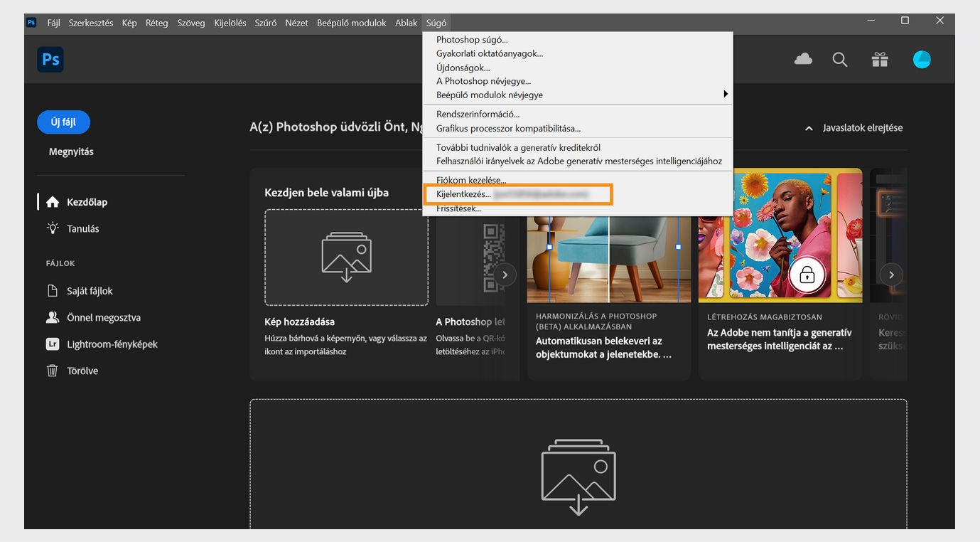Open the Ablak menu

pyautogui.click(x=406, y=23)
